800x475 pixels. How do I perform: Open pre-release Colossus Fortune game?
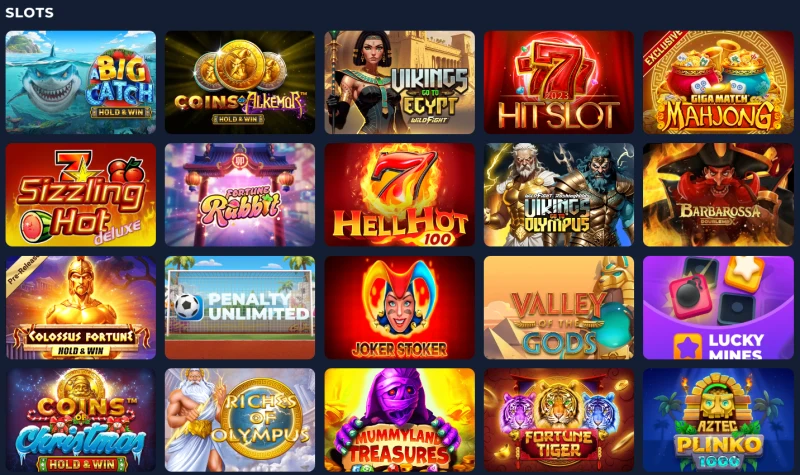click(x=81, y=308)
